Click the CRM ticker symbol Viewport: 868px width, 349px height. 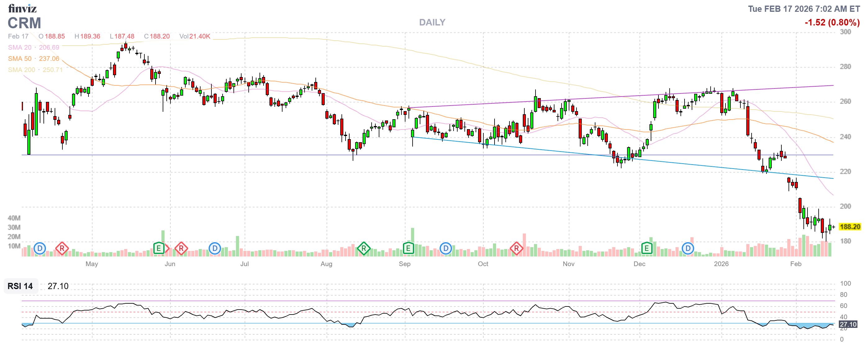click(24, 23)
